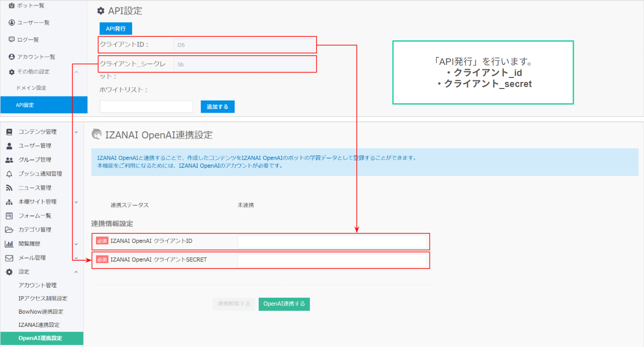Collapse the その他の設定 section chevron
The image size is (644, 347).
[x=76, y=72]
